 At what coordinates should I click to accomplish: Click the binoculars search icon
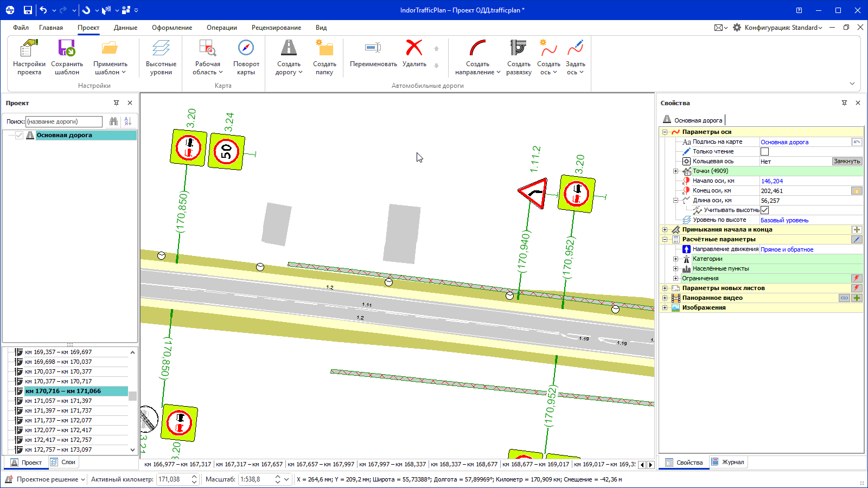tap(113, 121)
